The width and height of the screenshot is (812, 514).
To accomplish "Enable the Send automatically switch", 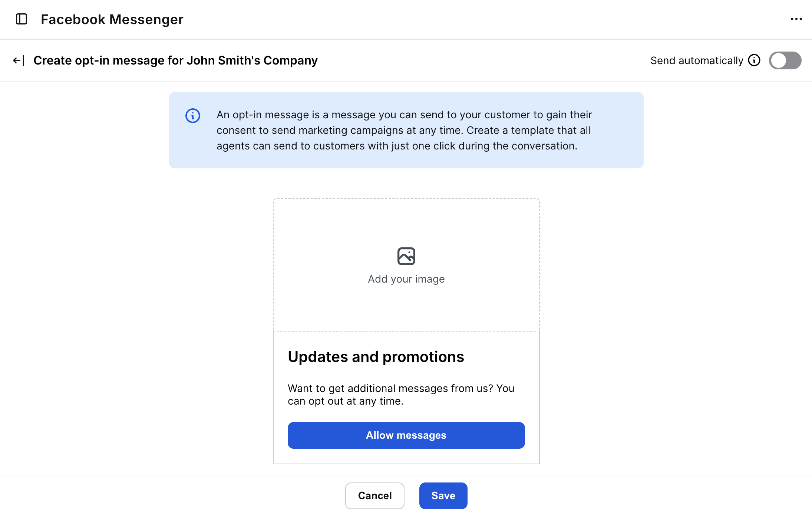I will click(x=785, y=60).
